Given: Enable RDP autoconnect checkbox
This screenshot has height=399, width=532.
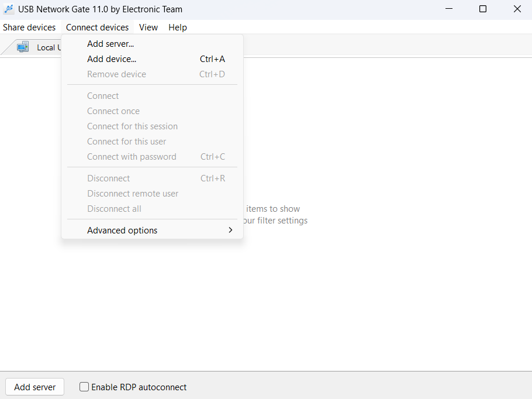Looking at the screenshot, I should click(x=84, y=387).
